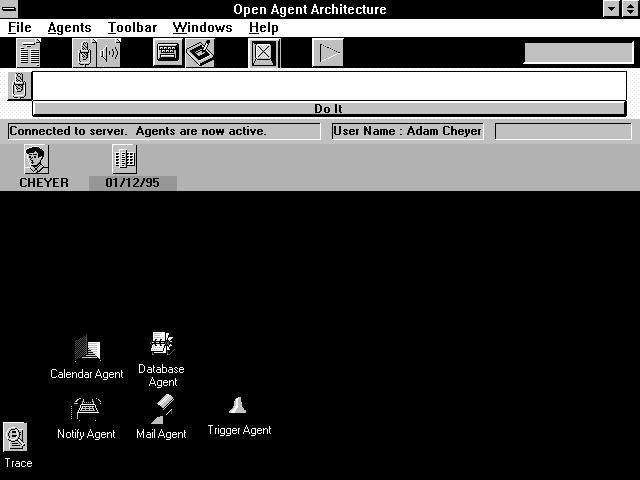Click the document list toolbar icon
Screen dimensions: 640x480
(x=29, y=53)
